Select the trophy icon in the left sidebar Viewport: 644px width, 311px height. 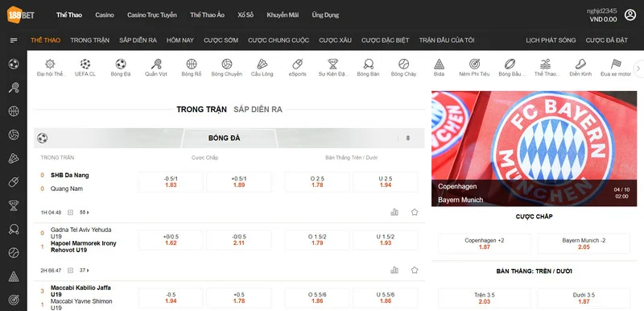tap(14, 205)
